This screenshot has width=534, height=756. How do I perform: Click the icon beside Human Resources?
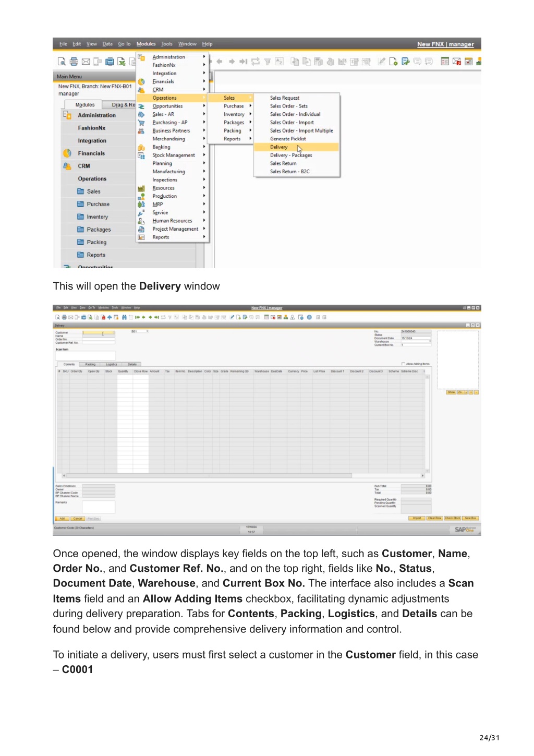(x=141, y=221)
